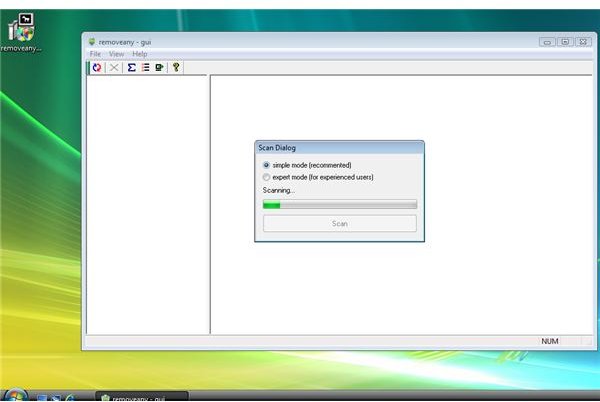Viewport: 600px width, 402px height.
Task: Minimize the removeany window
Action: 547,42
